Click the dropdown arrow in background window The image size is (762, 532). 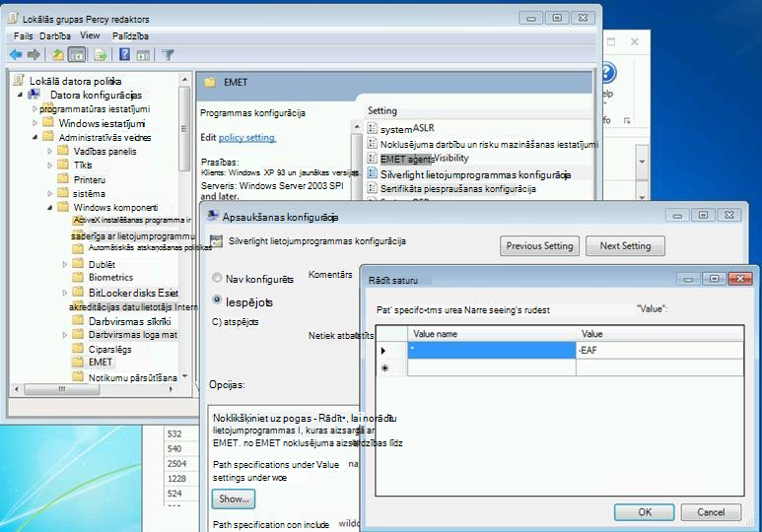[x=642, y=162]
